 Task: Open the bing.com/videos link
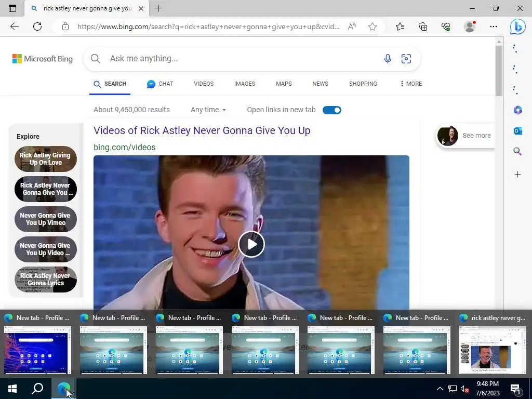point(125,147)
